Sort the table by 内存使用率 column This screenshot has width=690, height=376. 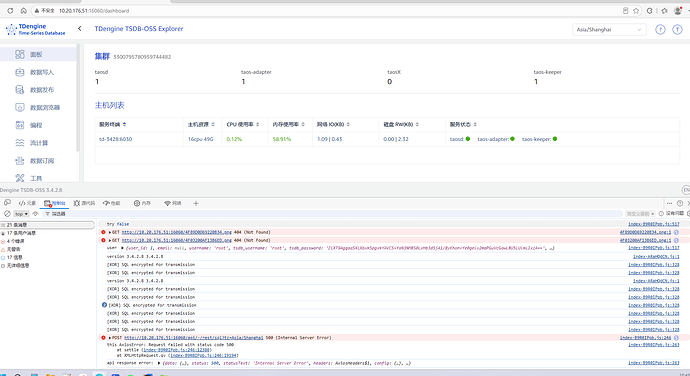[x=289, y=125]
